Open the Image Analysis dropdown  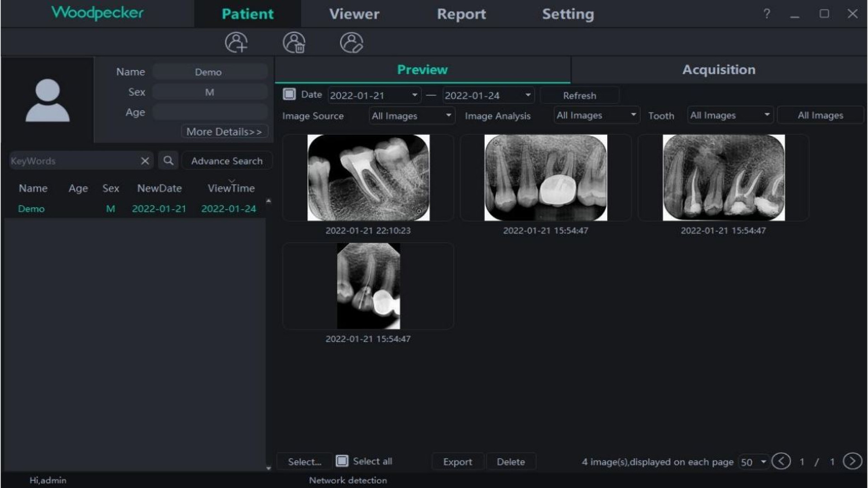(x=596, y=115)
